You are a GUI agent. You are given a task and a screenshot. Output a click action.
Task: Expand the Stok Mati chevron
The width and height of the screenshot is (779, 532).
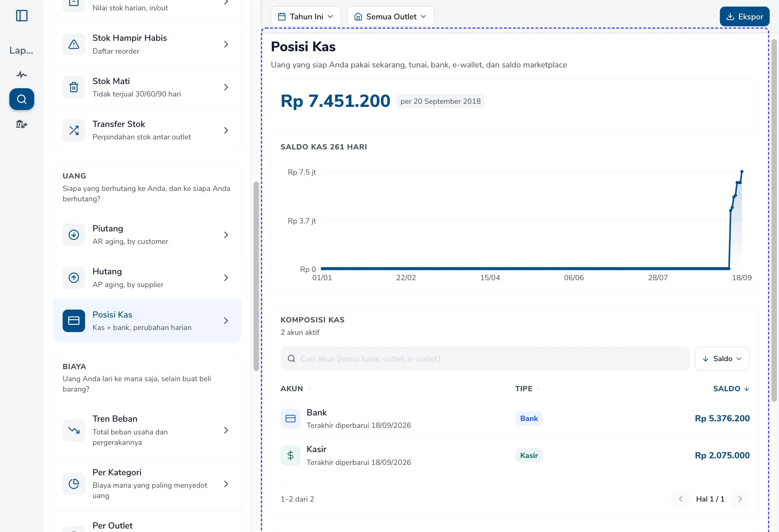[226, 87]
